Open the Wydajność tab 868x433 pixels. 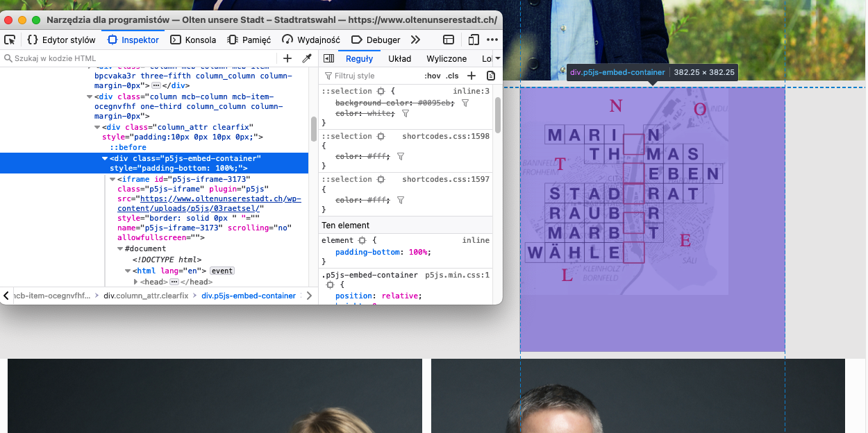pyautogui.click(x=312, y=40)
